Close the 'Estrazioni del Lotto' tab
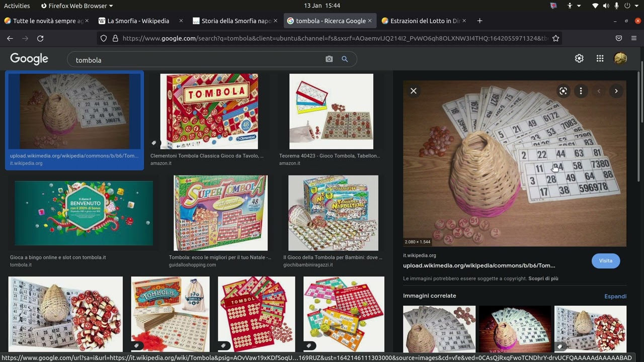 pyautogui.click(x=464, y=21)
